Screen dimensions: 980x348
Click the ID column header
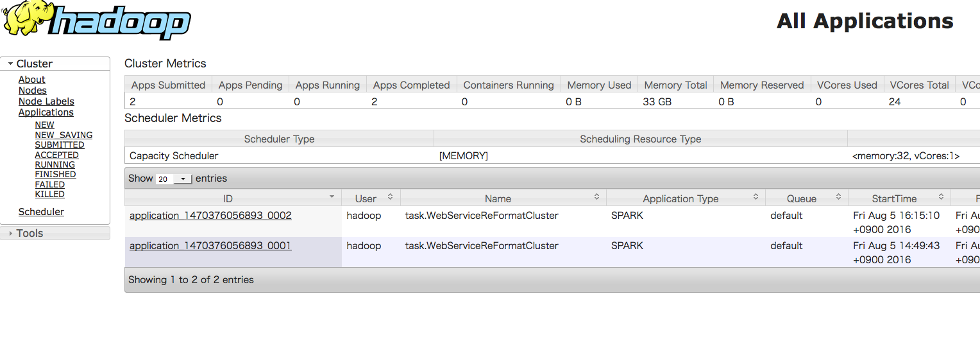(233, 198)
